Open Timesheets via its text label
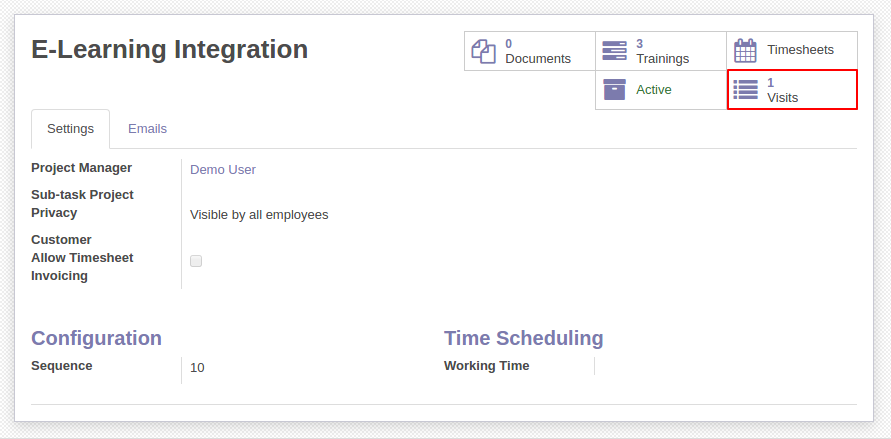 point(800,50)
